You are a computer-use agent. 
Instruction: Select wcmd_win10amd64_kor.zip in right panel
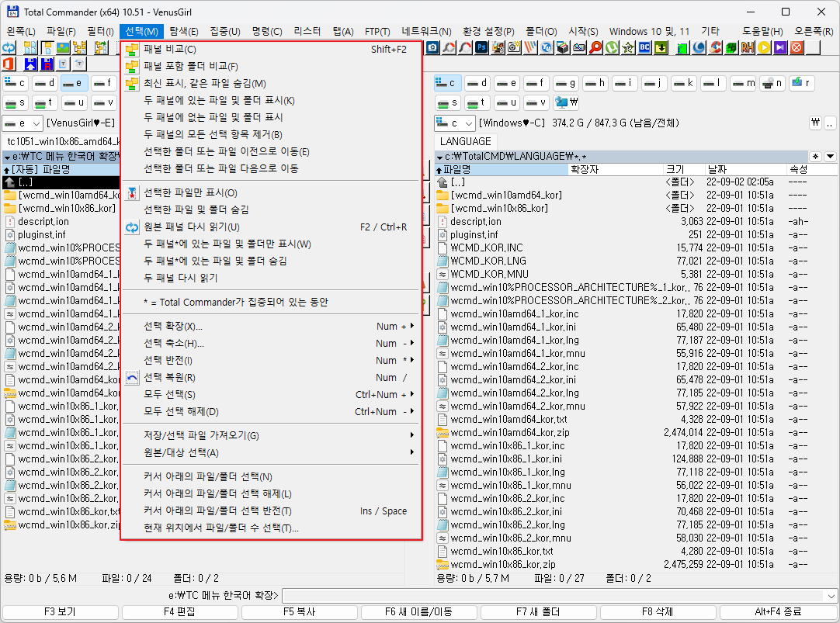click(x=510, y=432)
